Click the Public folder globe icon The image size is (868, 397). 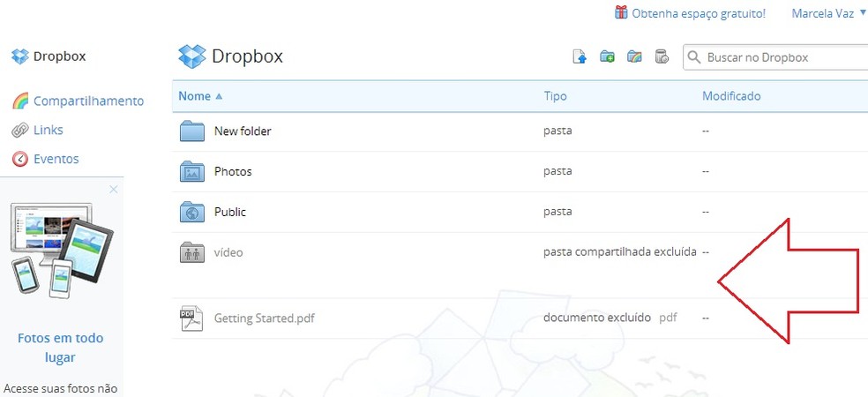192,212
